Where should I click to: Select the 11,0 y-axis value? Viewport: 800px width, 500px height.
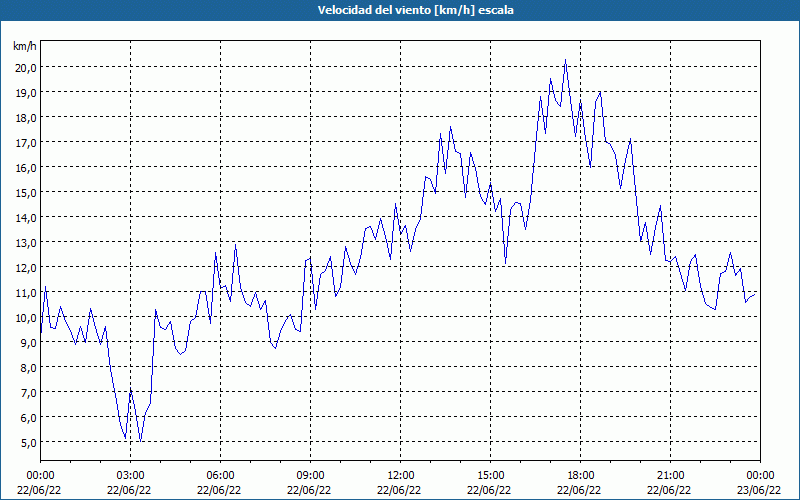[26, 293]
